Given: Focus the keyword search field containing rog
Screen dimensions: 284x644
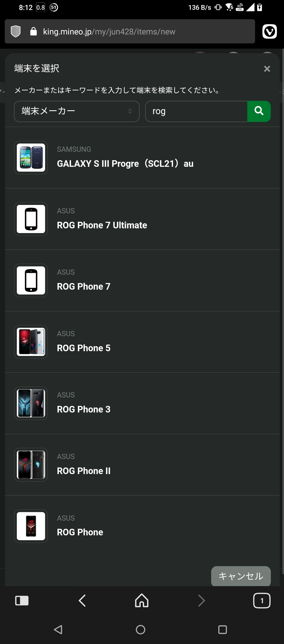Looking at the screenshot, I should [196, 111].
